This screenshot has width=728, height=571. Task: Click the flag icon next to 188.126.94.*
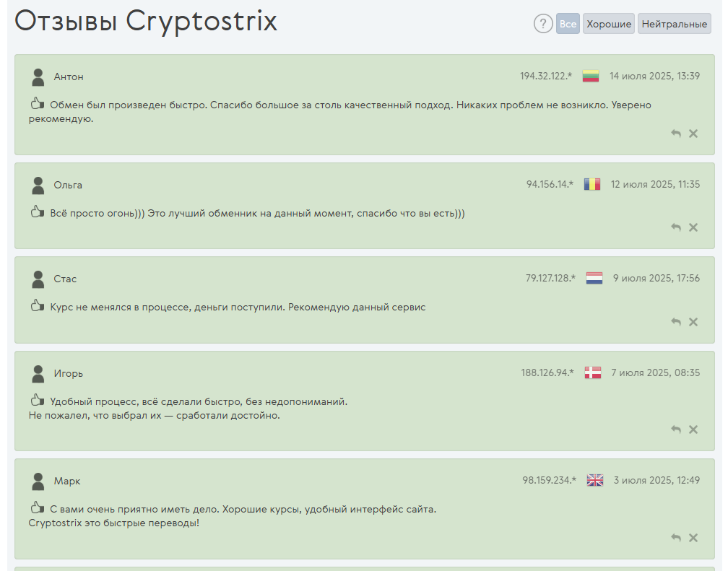(592, 372)
